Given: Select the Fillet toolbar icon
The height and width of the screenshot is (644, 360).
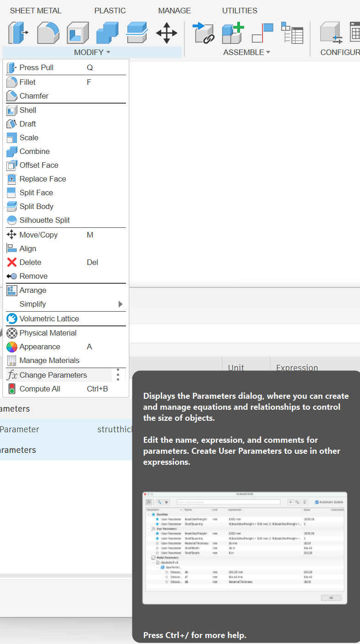Looking at the screenshot, I should coord(48,33).
